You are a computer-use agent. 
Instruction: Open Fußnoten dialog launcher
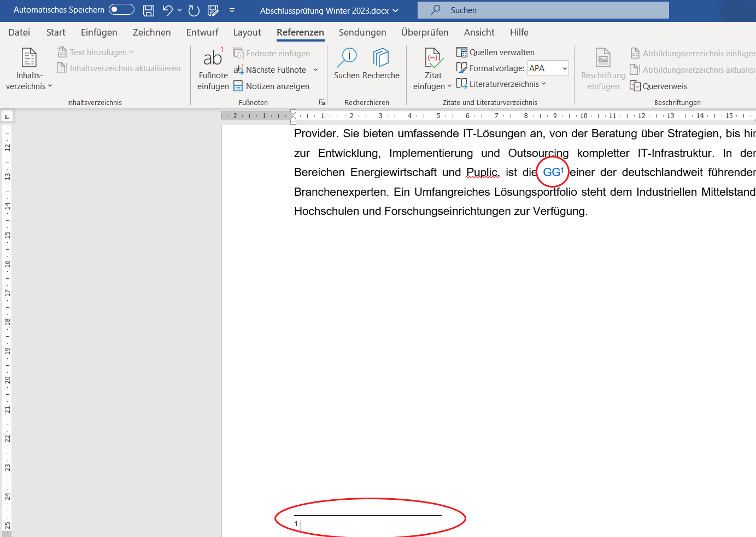click(x=322, y=102)
